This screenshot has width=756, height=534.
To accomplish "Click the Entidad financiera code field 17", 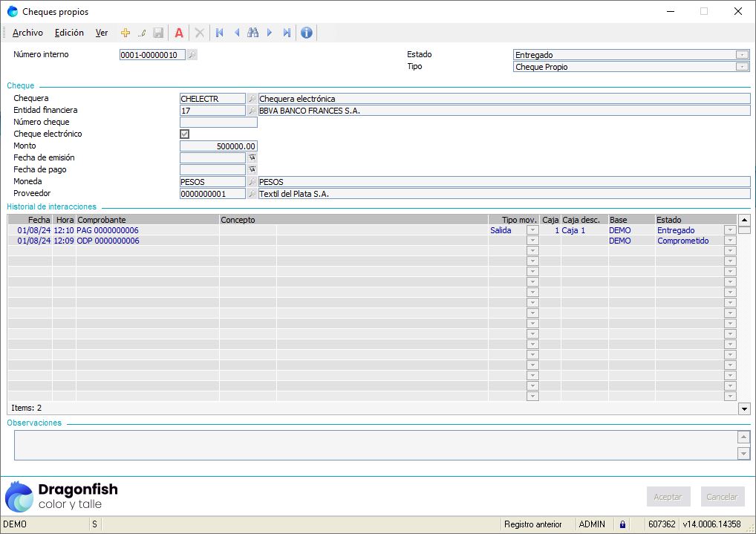I will (x=212, y=111).
